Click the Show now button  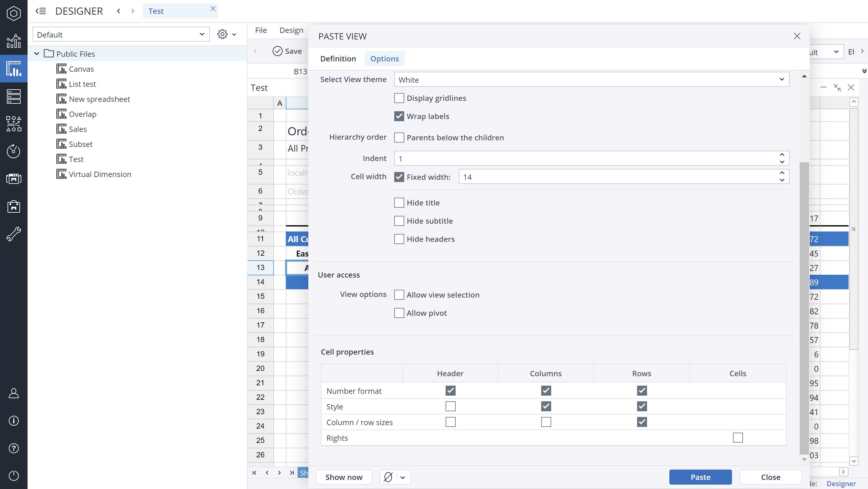tap(344, 477)
